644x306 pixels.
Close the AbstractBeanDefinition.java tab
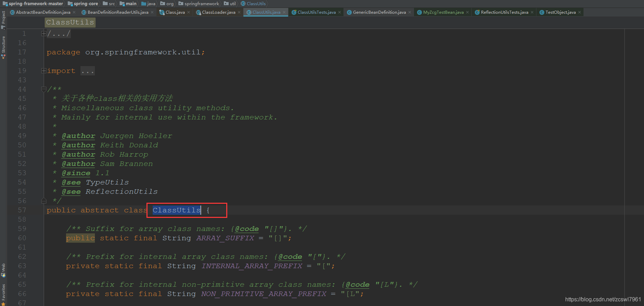pyautogui.click(x=74, y=12)
